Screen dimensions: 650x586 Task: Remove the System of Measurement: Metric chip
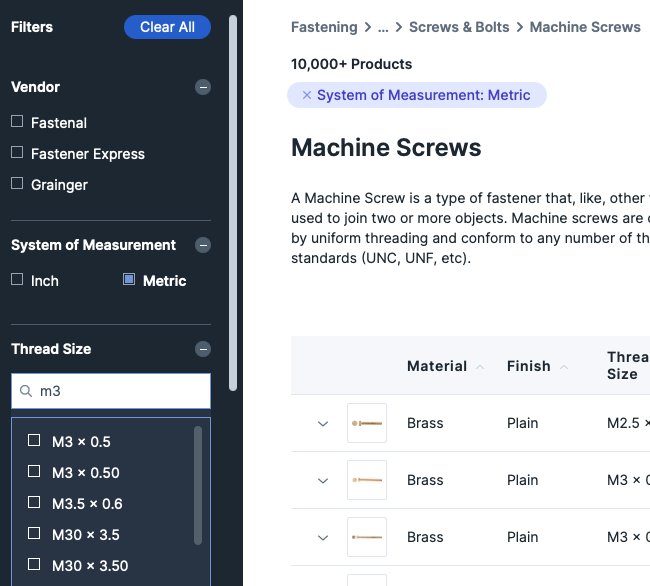(307, 95)
